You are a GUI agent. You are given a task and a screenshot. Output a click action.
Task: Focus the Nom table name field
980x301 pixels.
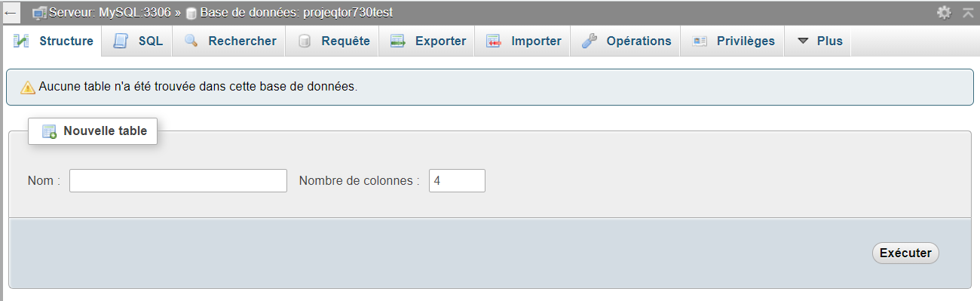pyautogui.click(x=178, y=181)
